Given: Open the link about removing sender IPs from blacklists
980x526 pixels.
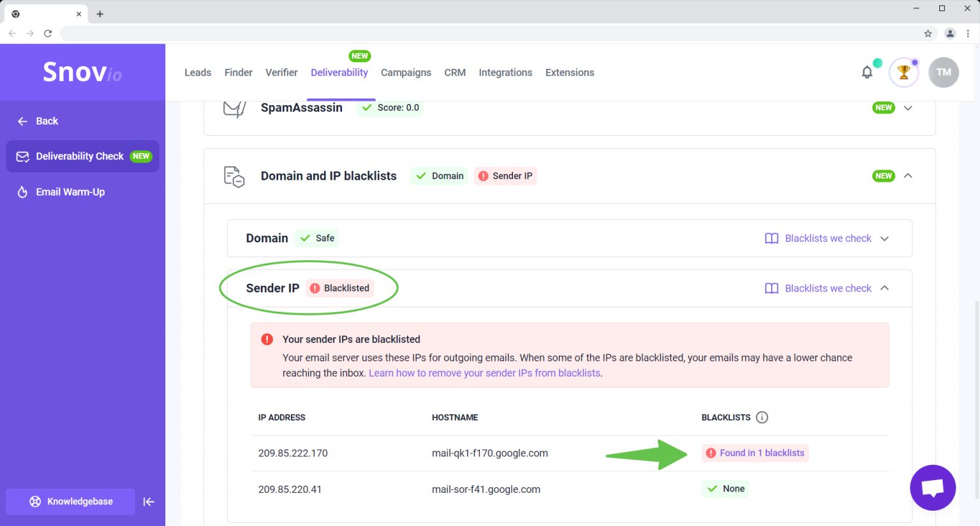Looking at the screenshot, I should point(484,373).
